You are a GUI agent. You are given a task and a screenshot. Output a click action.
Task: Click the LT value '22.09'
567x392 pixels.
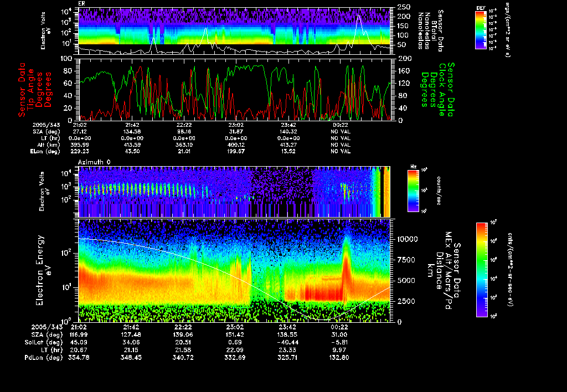pyautogui.click(x=235, y=350)
